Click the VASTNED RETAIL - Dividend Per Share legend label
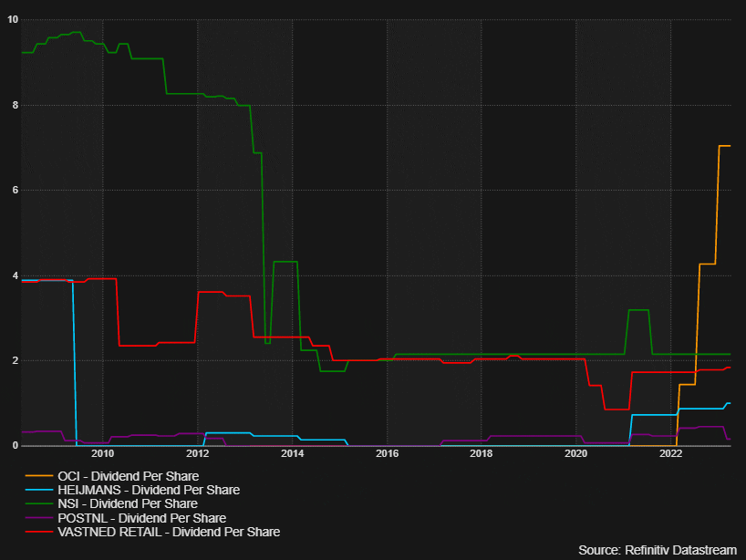Viewport: 746px width, 560px height. 169,532
